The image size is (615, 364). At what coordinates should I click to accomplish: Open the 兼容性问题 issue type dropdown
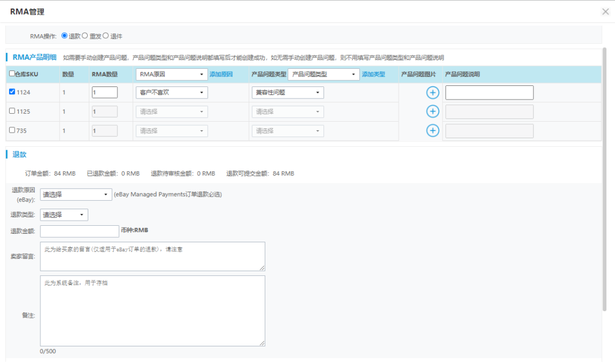point(288,93)
